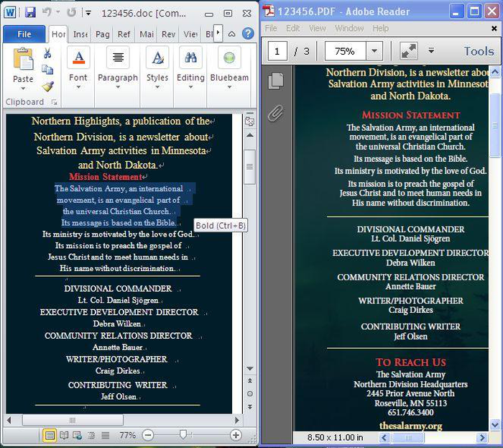Open the Mailings ribbon tab
The height and width of the screenshot is (448, 503).
147,34
